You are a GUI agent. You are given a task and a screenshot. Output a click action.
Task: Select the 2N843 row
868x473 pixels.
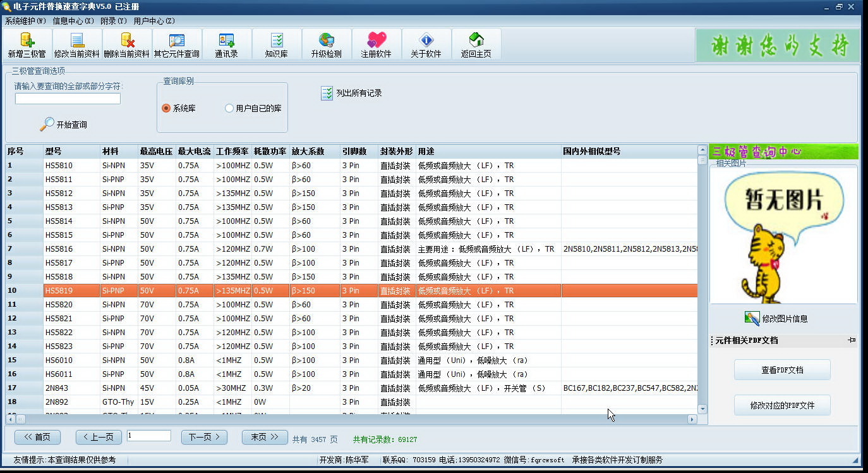pos(351,388)
